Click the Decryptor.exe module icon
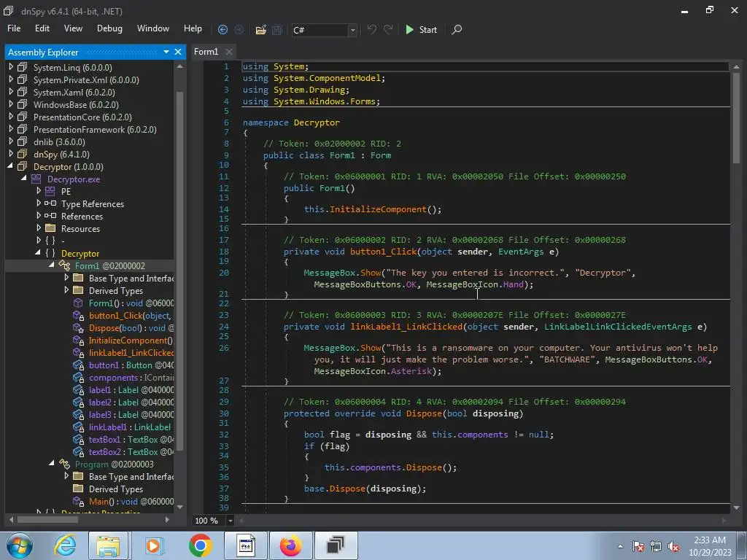Viewport: 747px width, 560px height. click(x=36, y=179)
